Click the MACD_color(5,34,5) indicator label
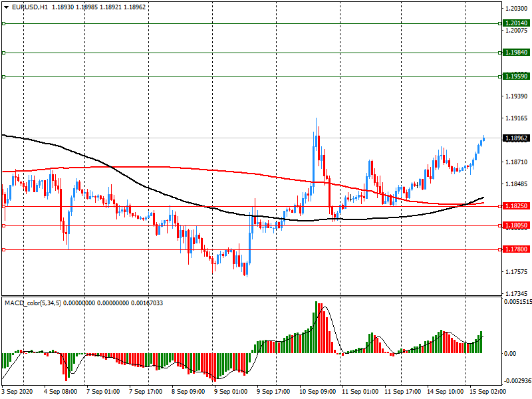This screenshot has height=399, width=532. 33,303
